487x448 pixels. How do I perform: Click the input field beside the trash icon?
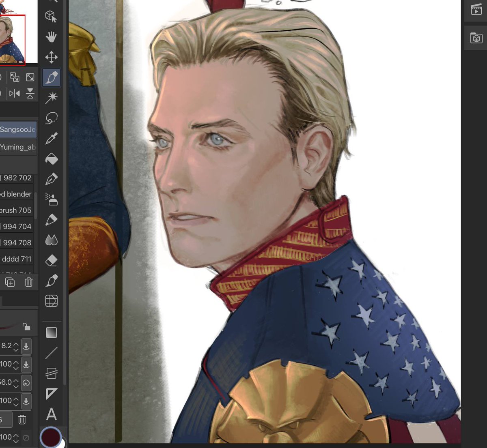6,420
